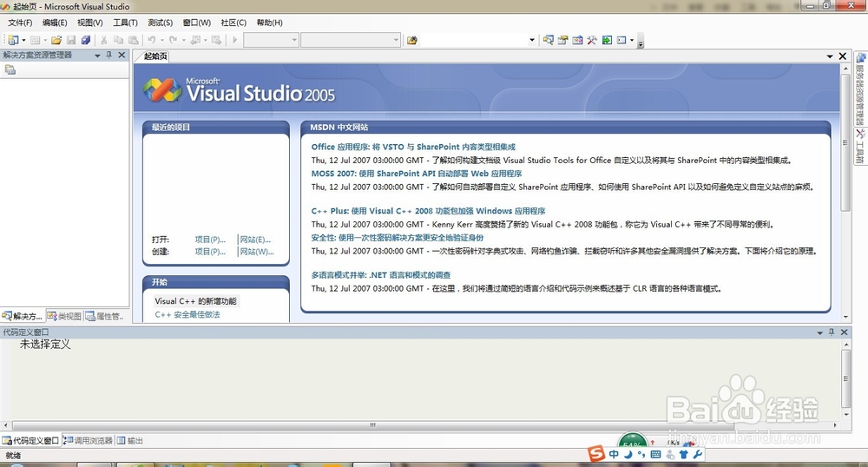Viewport: 868px width, 467px height.
Task: Click the soft keyboard icon in IME bar
Action: [x=655, y=454]
